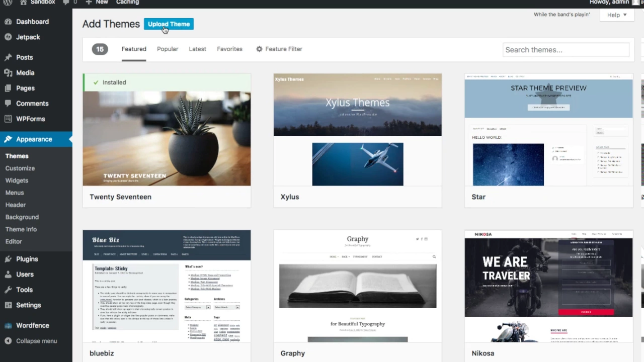Viewport: 644px width, 362px height.
Task: Open the Header submenu link
Action: pos(15,205)
